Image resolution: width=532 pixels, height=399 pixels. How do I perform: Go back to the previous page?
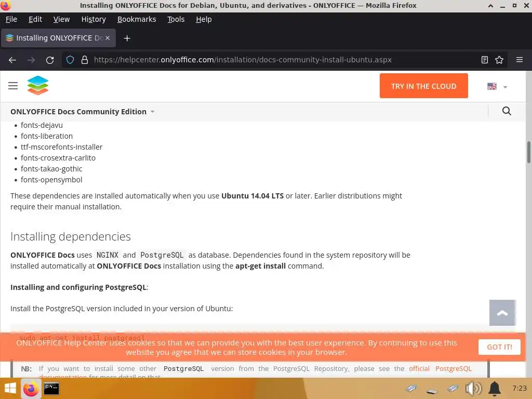(x=12, y=60)
